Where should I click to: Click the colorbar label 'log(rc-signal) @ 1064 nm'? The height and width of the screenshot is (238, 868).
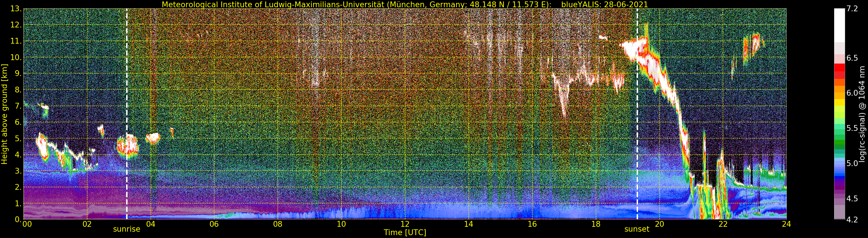pos(862,114)
